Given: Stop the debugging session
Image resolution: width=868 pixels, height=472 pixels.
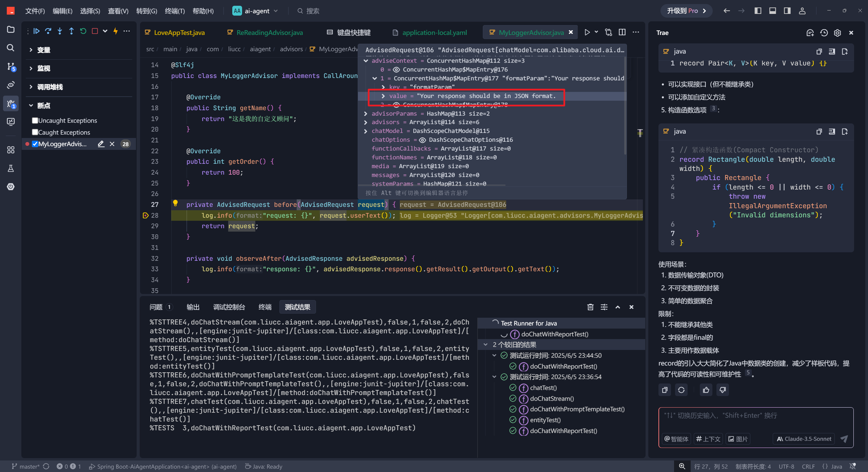Looking at the screenshot, I should point(95,31).
